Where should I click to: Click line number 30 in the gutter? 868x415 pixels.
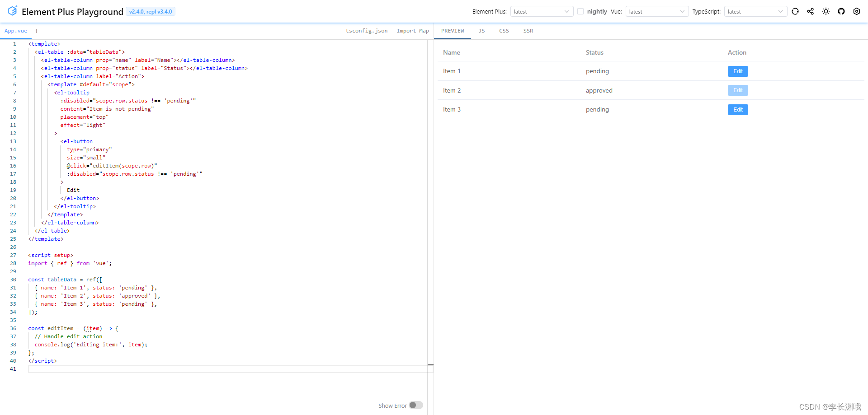tap(13, 280)
